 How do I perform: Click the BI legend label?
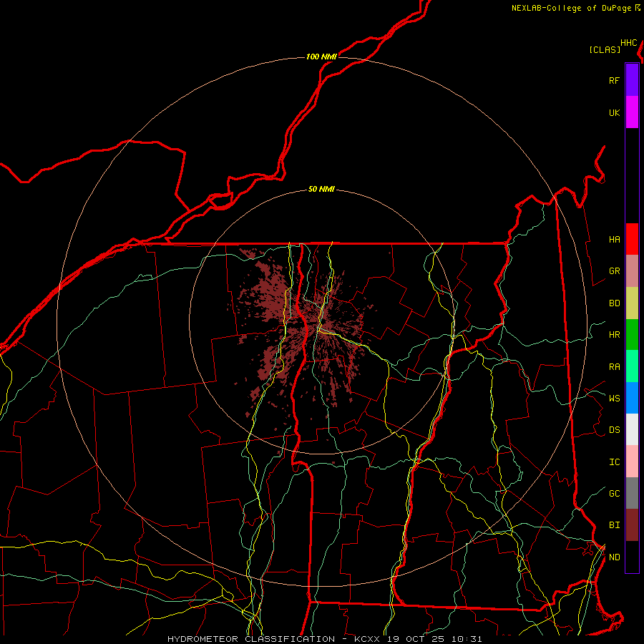pyautogui.click(x=614, y=525)
